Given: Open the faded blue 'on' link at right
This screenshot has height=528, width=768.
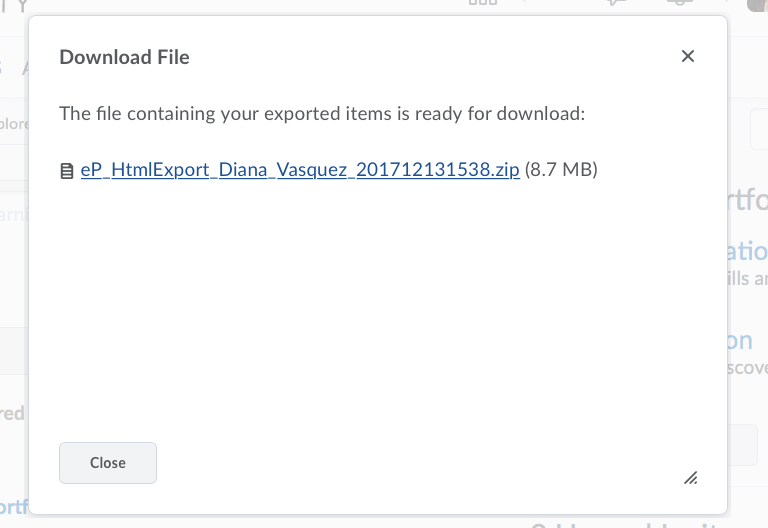Looking at the screenshot, I should (x=740, y=341).
